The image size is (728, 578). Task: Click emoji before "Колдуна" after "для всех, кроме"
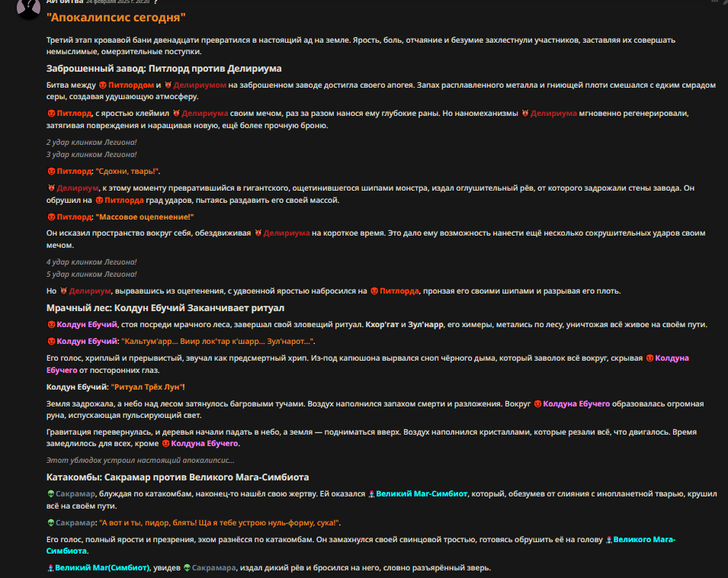tap(165, 443)
